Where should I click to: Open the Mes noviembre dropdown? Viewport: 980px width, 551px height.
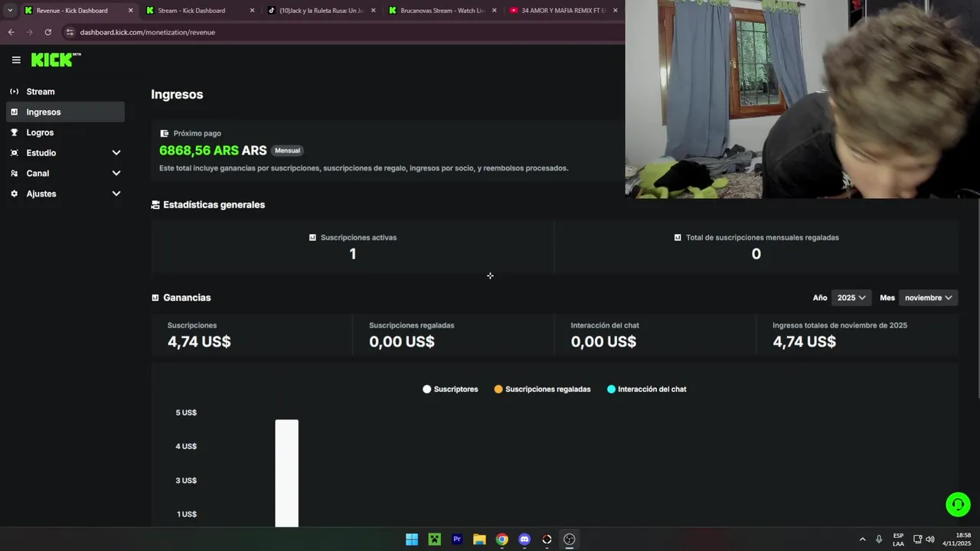[x=928, y=298]
